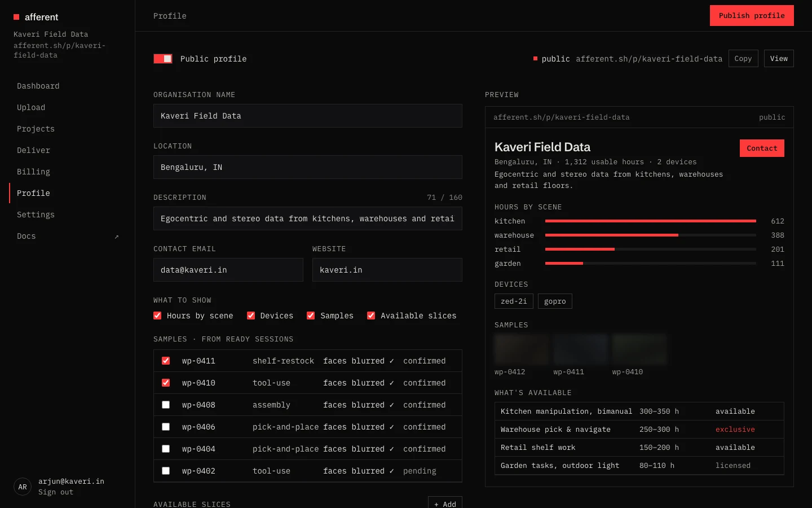The image size is (812, 508).
Task: Select sample wp-0404 checkbox
Action: click(x=166, y=449)
